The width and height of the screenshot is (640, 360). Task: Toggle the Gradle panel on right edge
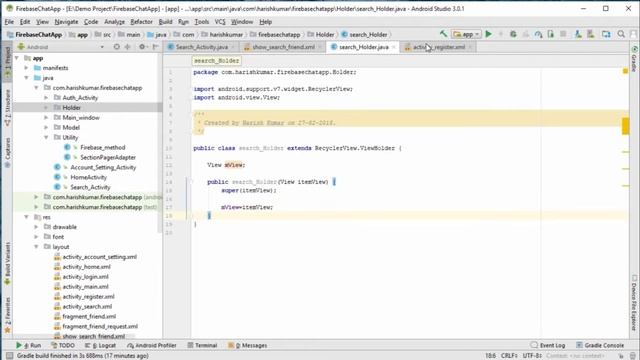point(634,58)
